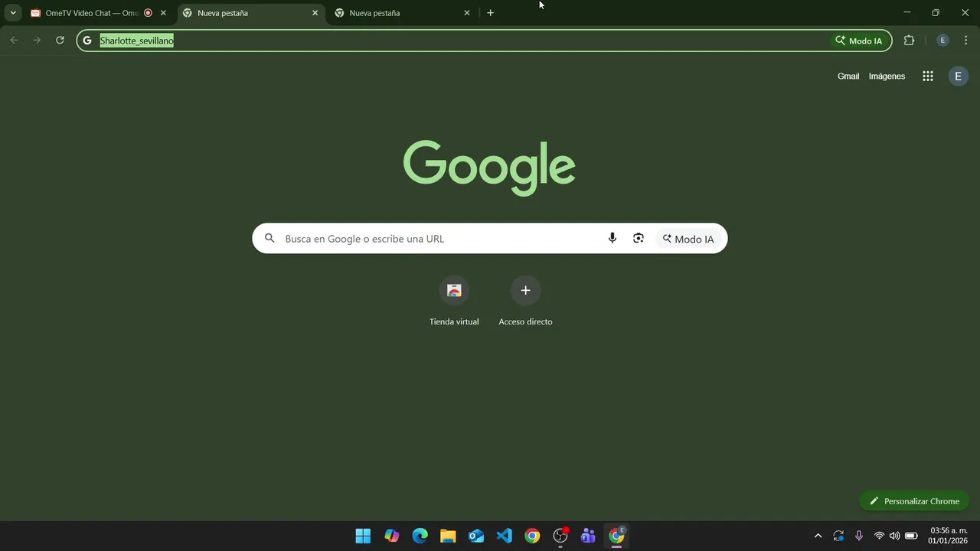Close the OmeTV Video Chat tab
980x551 pixels.
click(x=163, y=13)
